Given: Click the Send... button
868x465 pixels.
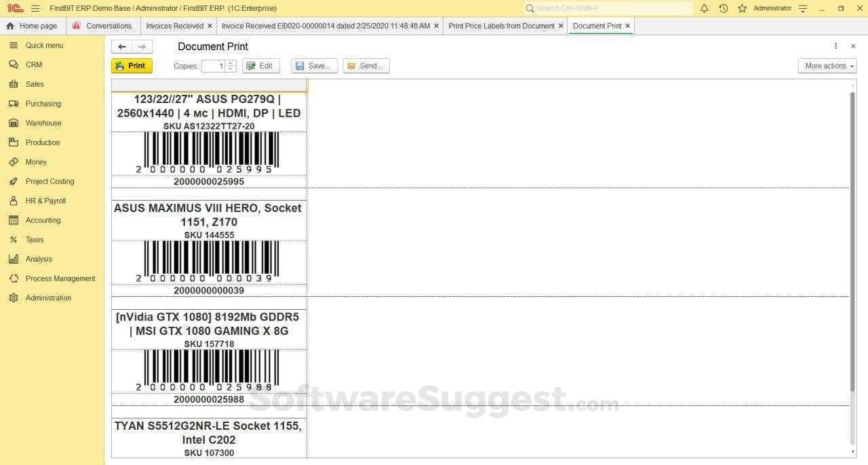Looking at the screenshot, I should click(366, 66).
